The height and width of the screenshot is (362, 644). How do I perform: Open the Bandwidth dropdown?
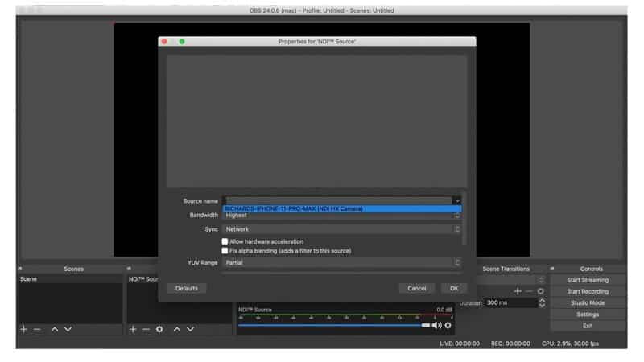tap(341, 216)
